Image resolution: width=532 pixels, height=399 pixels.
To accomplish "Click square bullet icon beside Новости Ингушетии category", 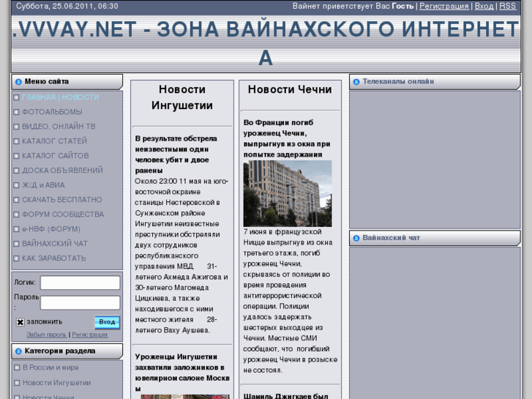I will pos(17,383).
